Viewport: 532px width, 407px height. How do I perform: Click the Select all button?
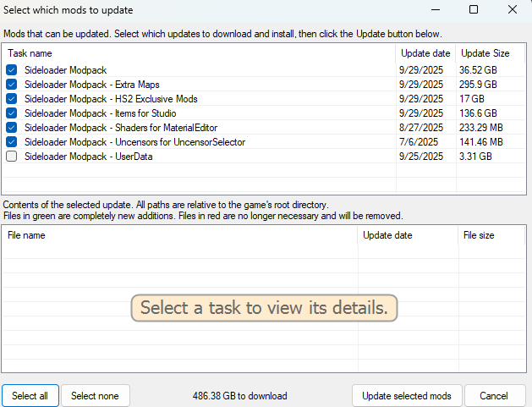pos(30,396)
